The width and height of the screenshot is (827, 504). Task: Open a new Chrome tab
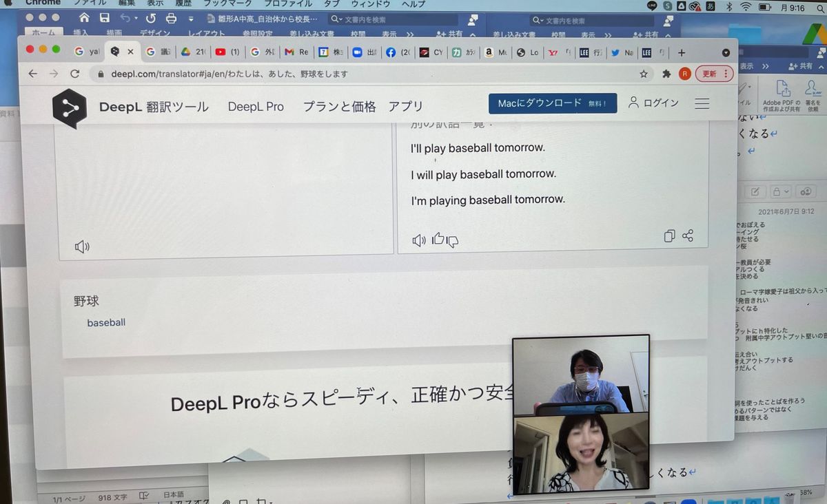tap(682, 52)
